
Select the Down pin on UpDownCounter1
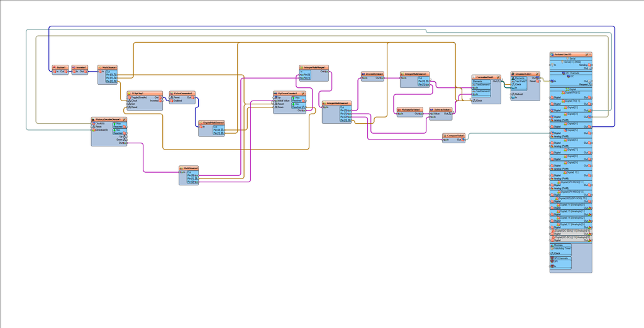point(279,107)
